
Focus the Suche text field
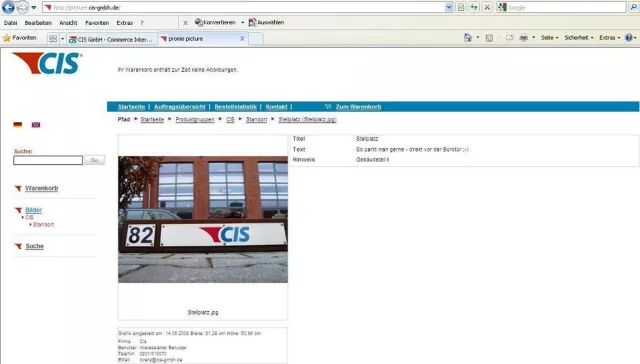click(48, 160)
